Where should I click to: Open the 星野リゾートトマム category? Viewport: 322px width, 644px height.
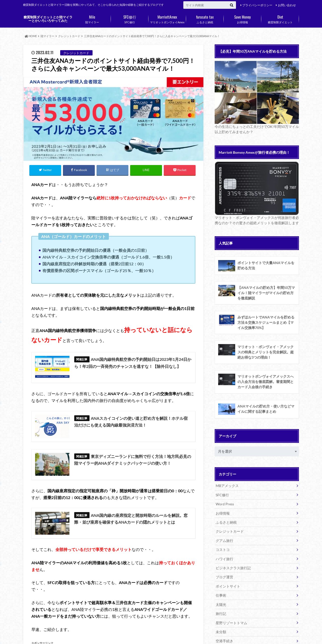click(x=257, y=623)
